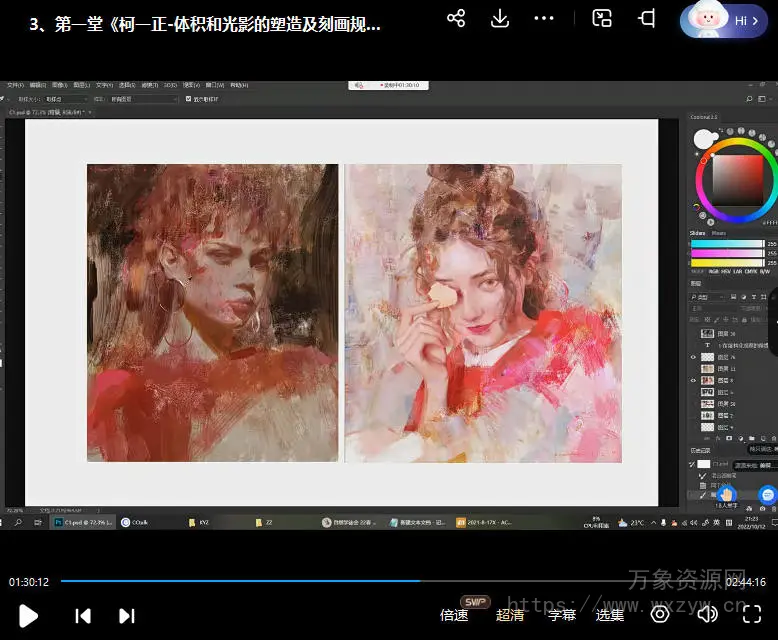Click the Hi assistant avatar button

coord(723,20)
